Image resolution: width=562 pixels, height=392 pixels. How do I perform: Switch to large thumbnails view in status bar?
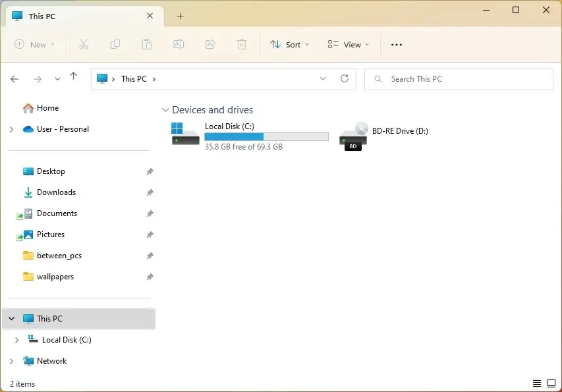point(551,383)
